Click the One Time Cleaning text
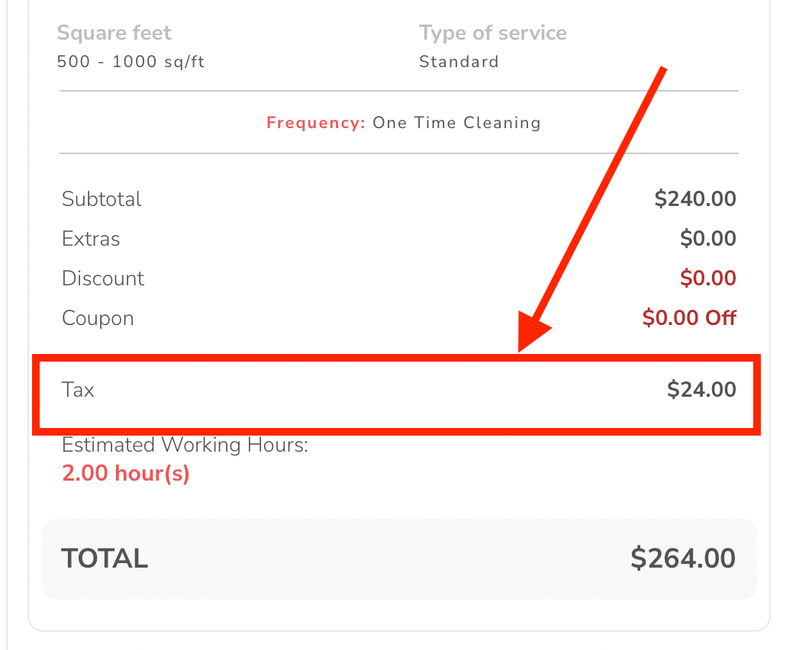 click(x=456, y=123)
